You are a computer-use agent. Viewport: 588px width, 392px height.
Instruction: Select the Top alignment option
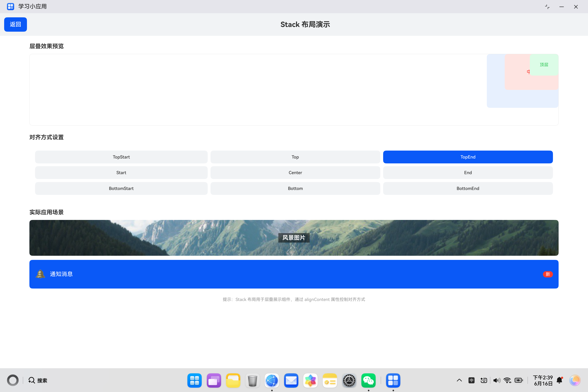click(x=295, y=157)
